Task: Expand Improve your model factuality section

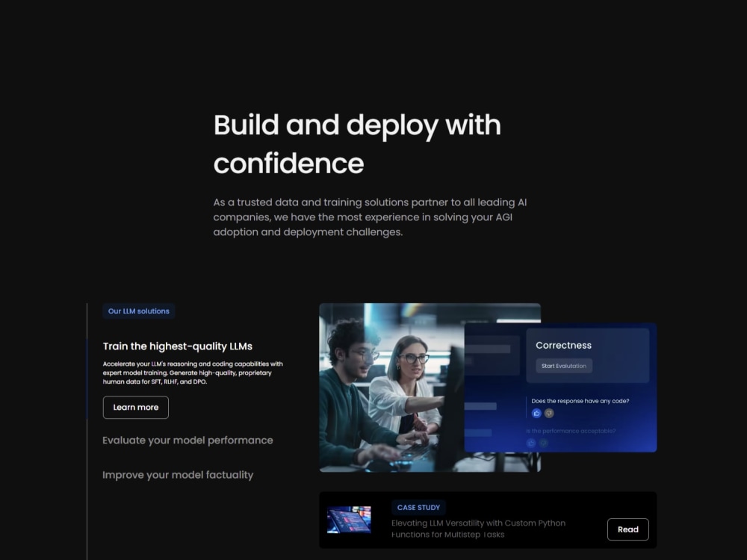Action: [x=178, y=475]
